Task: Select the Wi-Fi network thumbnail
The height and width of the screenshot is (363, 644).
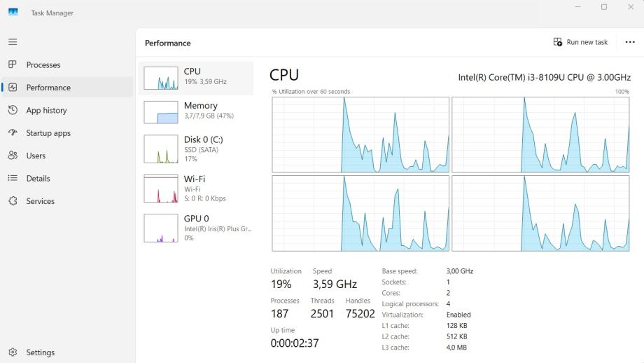Action: click(x=161, y=189)
